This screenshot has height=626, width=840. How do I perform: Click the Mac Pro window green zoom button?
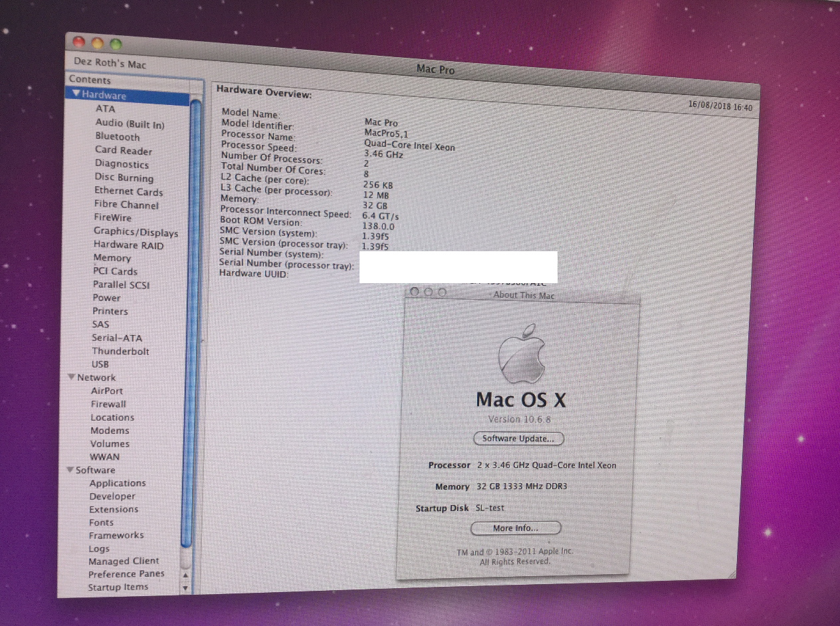click(x=116, y=44)
